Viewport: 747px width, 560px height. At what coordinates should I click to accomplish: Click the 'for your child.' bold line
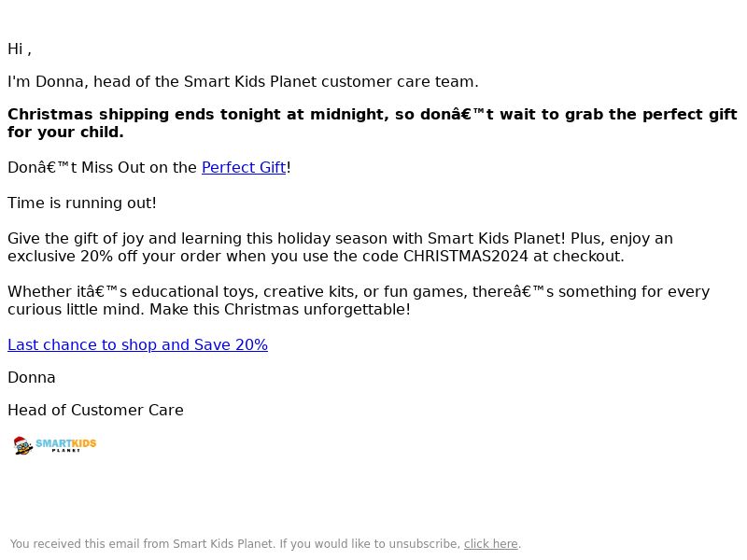pyautogui.click(x=65, y=132)
